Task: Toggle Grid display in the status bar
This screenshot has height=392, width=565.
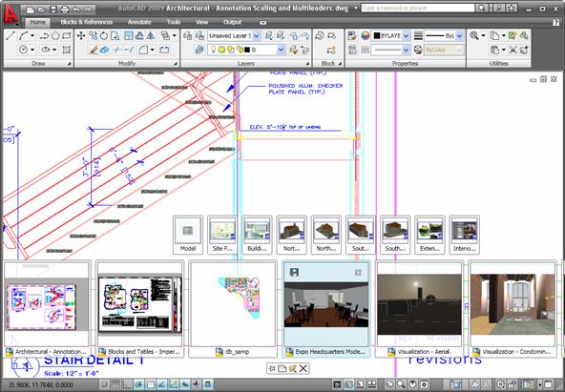Action: 115,384
